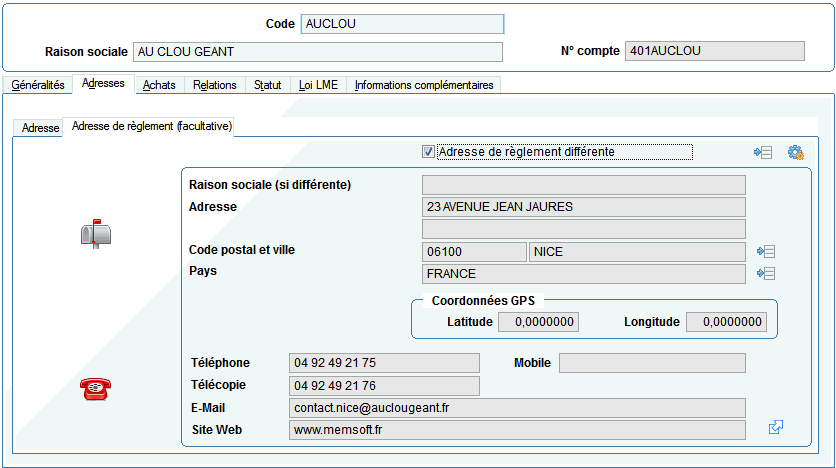Go to the Relations tab
Image resolution: width=836 pixels, height=468 pixels.
[x=215, y=86]
